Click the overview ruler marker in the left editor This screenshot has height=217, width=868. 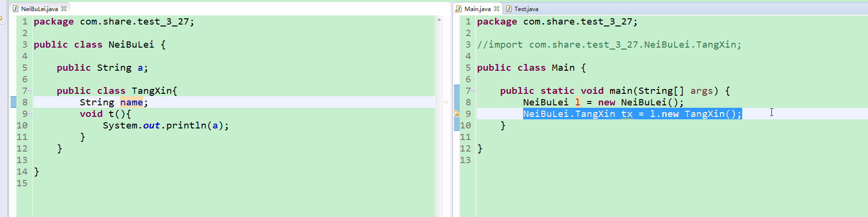coord(446,102)
